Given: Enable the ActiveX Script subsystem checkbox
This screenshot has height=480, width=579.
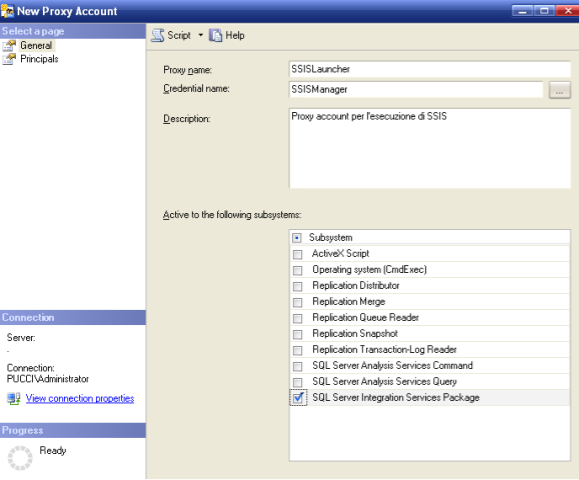Looking at the screenshot, I should (297, 254).
